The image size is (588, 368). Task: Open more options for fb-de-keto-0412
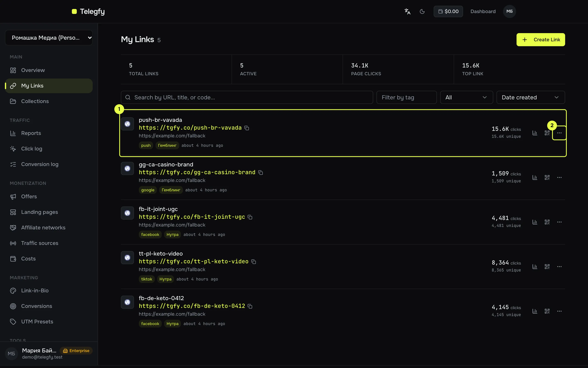559,311
